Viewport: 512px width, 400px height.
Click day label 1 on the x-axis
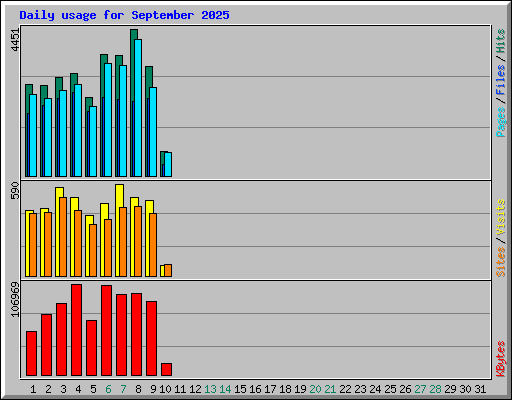tap(33, 389)
